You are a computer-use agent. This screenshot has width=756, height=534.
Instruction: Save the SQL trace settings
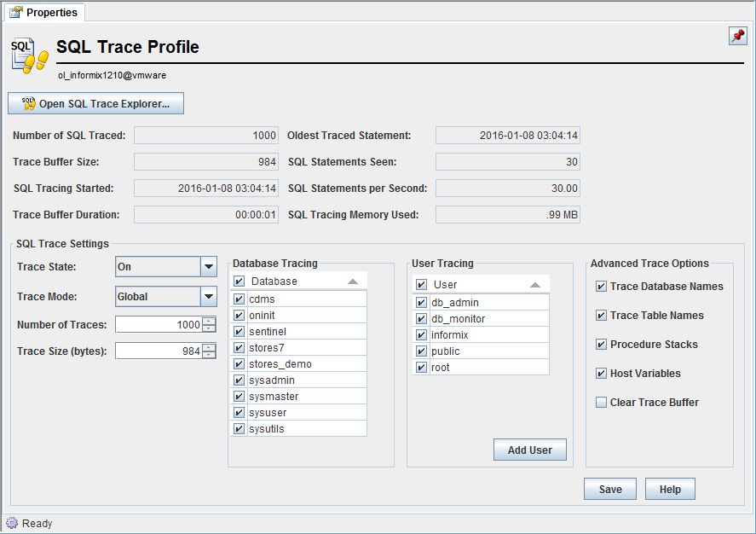tap(609, 490)
